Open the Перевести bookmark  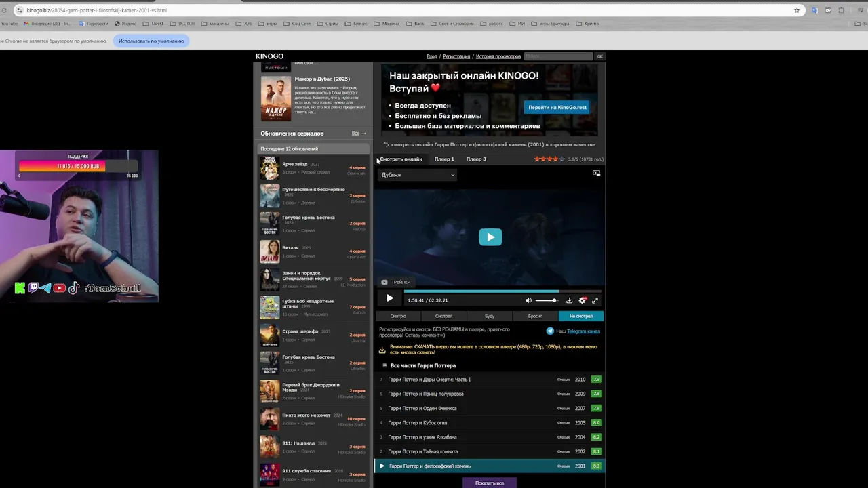94,24
